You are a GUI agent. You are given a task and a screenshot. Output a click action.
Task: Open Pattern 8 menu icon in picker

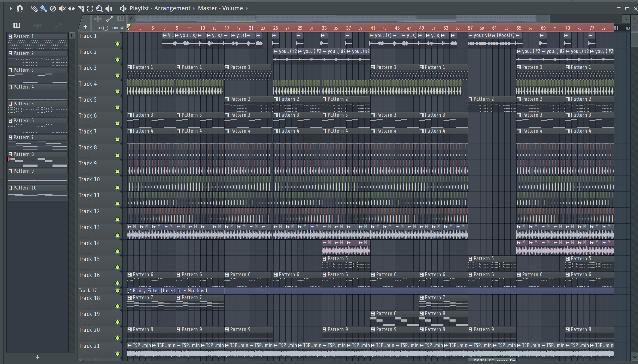[x=10, y=154]
